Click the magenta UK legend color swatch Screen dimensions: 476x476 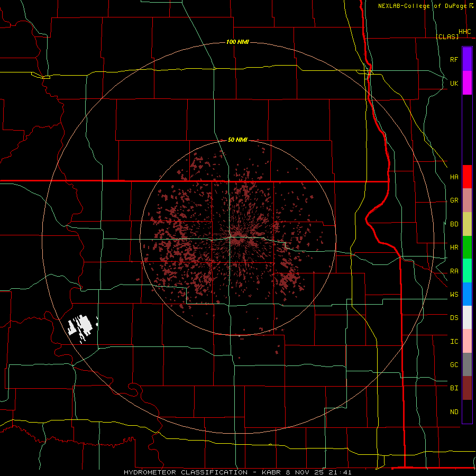point(467,83)
